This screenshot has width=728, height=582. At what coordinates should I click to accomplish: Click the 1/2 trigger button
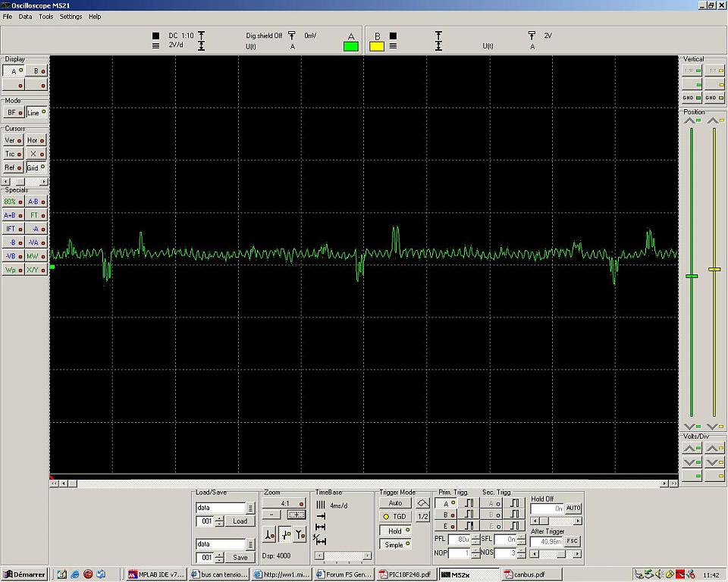point(422,517)
